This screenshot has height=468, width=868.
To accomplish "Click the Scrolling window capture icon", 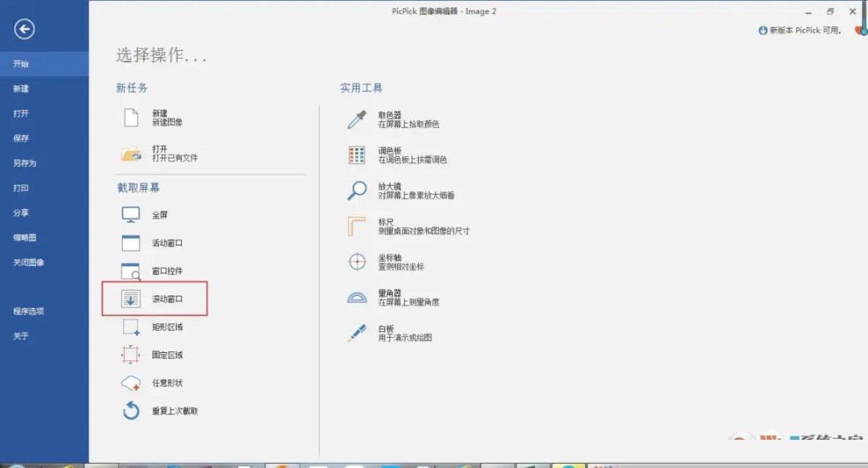I will 131,299.
